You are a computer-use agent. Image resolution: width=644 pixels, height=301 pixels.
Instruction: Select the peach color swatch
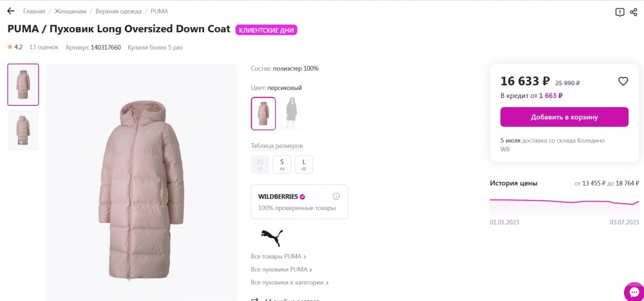coord(263,113)
